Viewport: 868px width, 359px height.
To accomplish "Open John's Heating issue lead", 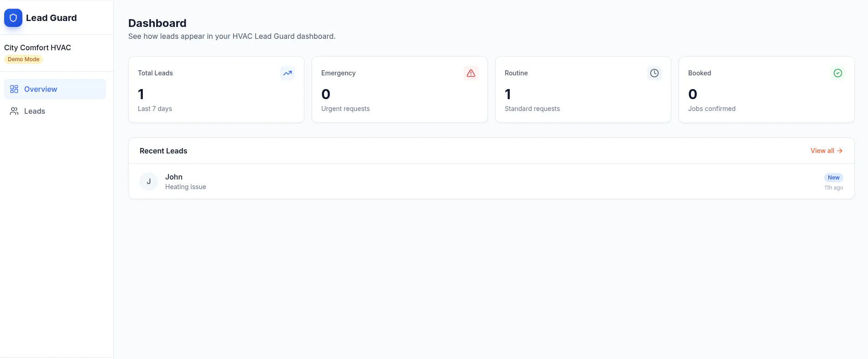I will [492, 181].
